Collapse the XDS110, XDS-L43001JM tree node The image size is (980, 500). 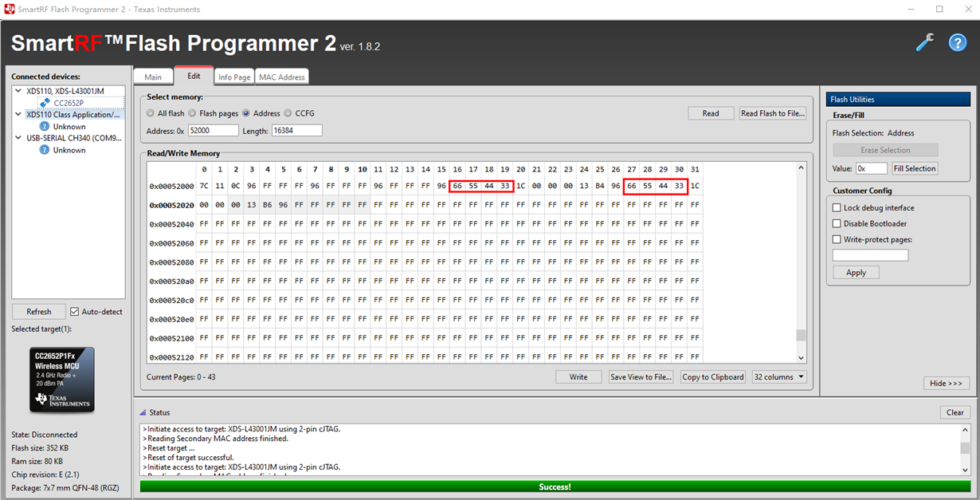[18, 91]
